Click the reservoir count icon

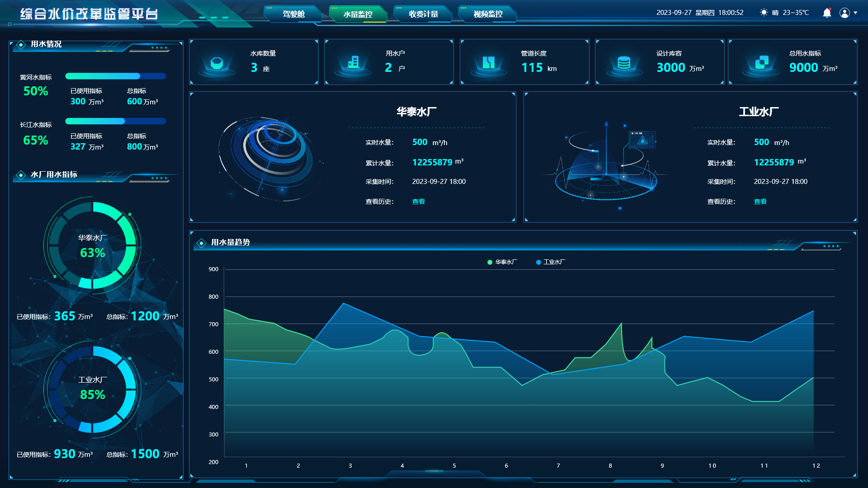[x=217, y=63]
